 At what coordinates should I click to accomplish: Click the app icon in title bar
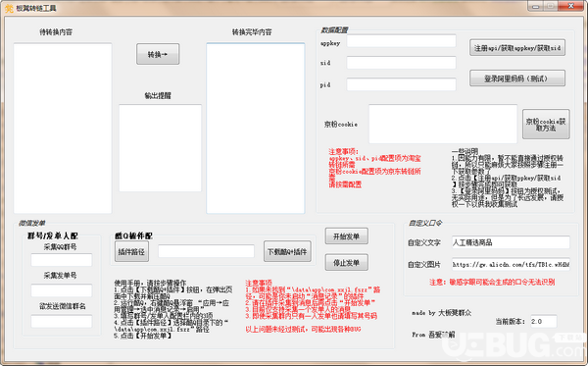pos(9,8)
